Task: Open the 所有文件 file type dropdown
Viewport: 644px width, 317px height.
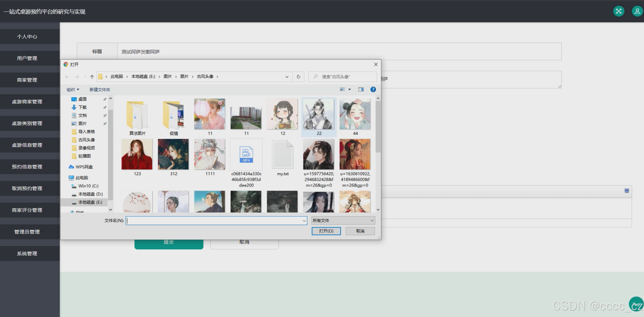Action: (343, 220)
